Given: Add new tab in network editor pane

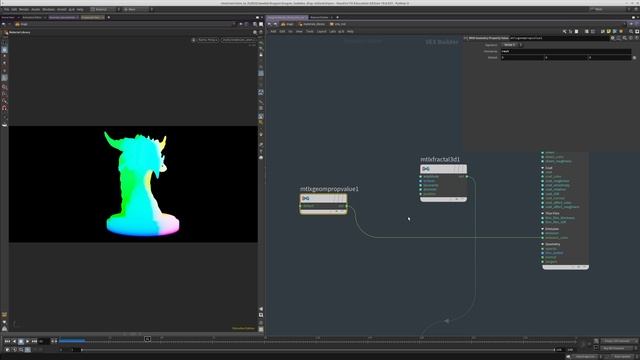Looking at the screenshot, I should pos(337,18).
